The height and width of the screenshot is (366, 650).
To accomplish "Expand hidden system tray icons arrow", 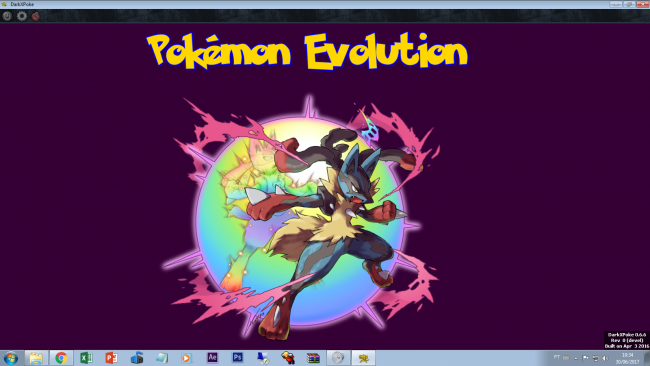I will click(576, 358).
